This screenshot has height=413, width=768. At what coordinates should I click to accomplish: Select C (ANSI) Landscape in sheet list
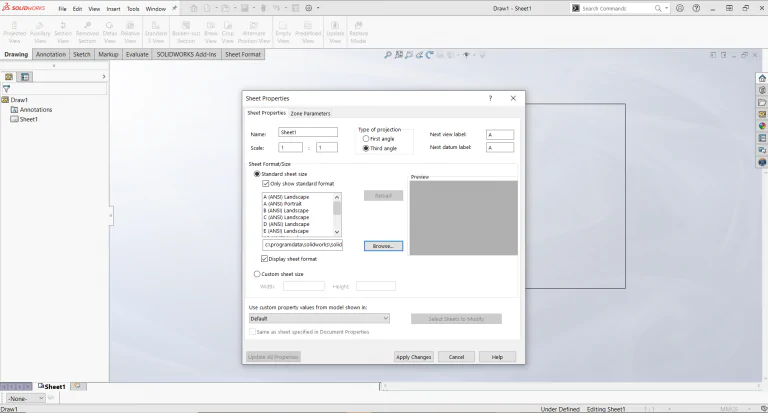click(287, 218)
